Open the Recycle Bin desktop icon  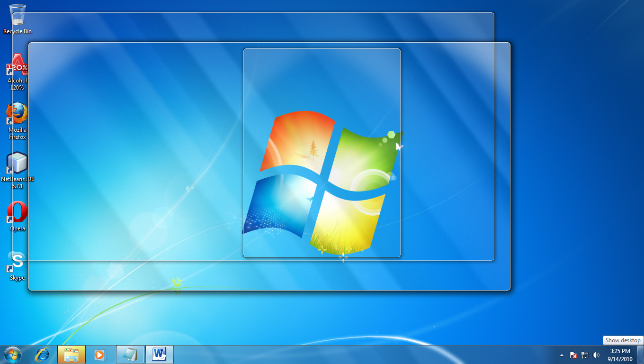(18, 19)
